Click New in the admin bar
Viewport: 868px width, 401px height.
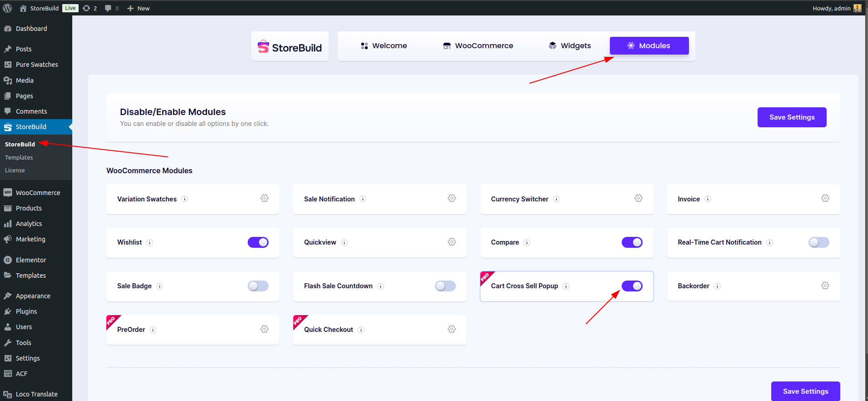[x=139, y=8]
